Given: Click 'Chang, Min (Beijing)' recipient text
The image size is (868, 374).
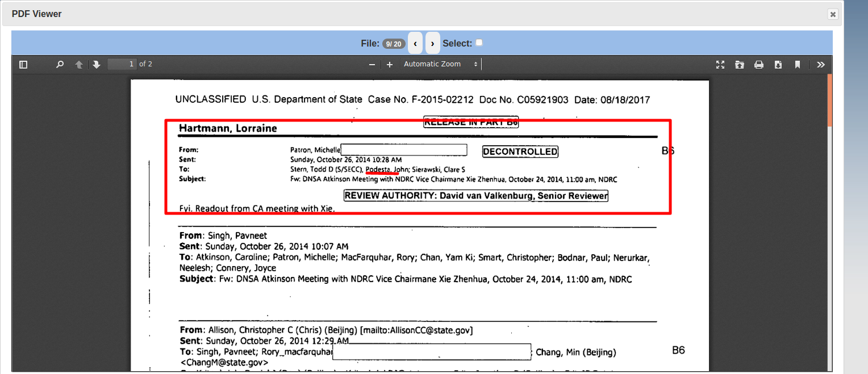Looking at the screenshot, I should 576,352.
